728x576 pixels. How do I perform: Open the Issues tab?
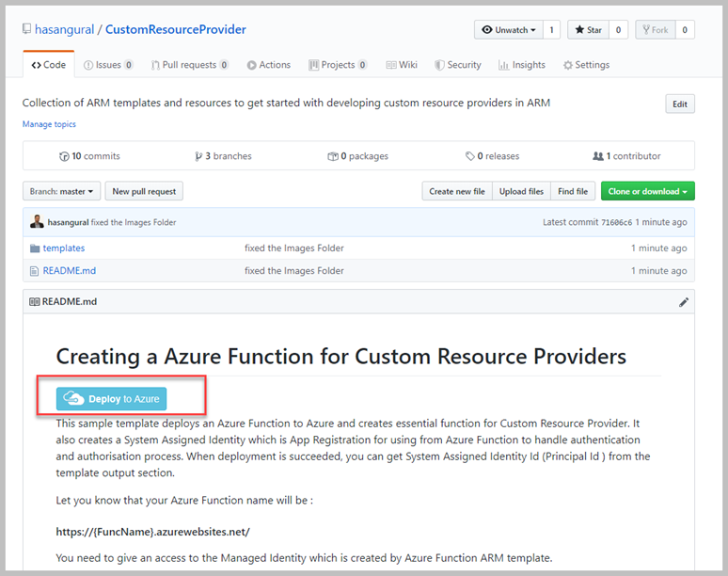[108, 65]
